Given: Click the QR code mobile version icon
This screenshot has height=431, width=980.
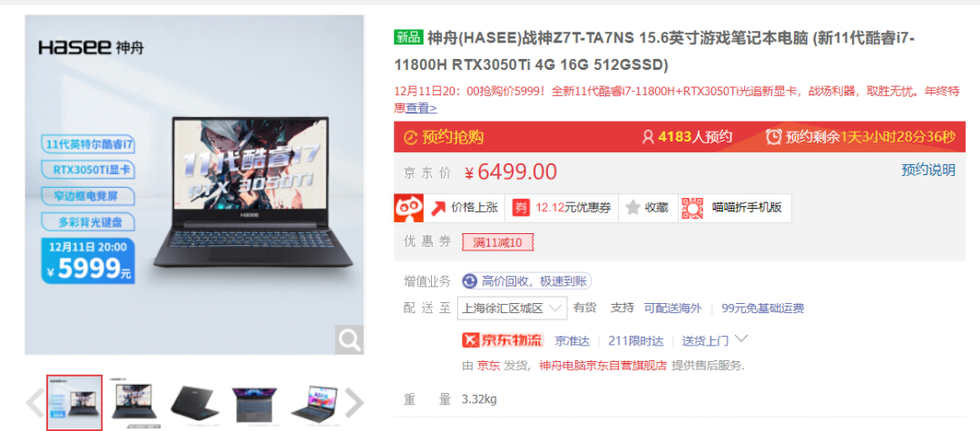Looking at the screenshot, I should click(693, 208).
